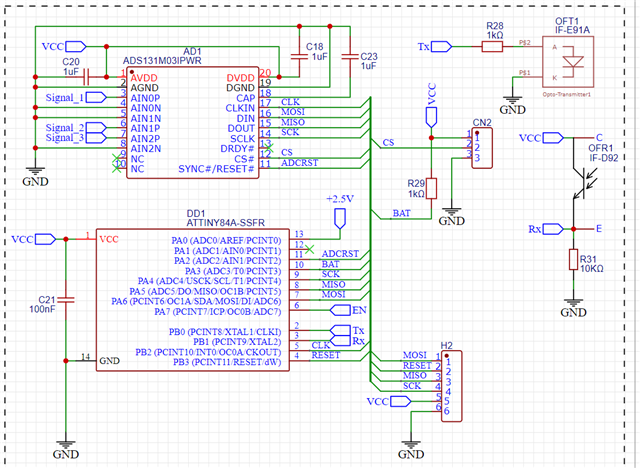Click the VCC net port feeding DD1 pin 1
The height and width of the screenshot is (468, 640).
(45, 239)
